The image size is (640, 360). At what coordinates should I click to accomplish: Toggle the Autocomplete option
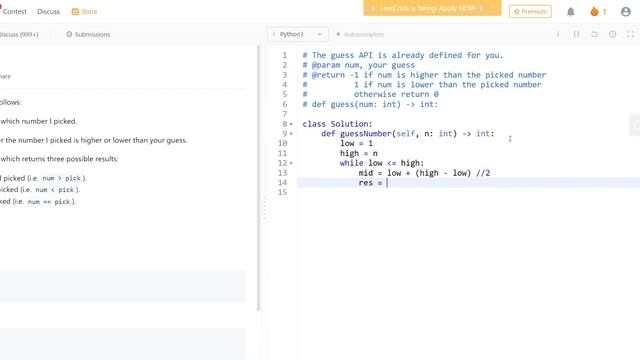coord(360,34)
